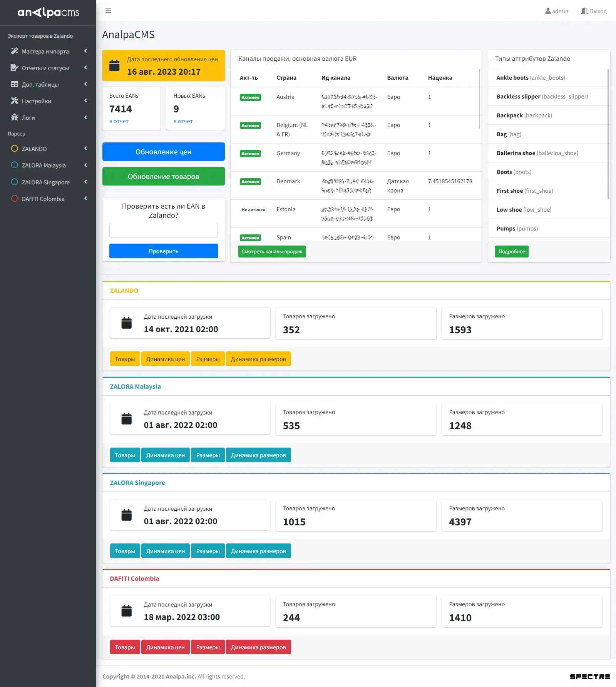Open в отчет link under Всего EANs
Image resolution: width=616 pixels, height=687 pixels.
pyautogui.click(x=119, y=121)
